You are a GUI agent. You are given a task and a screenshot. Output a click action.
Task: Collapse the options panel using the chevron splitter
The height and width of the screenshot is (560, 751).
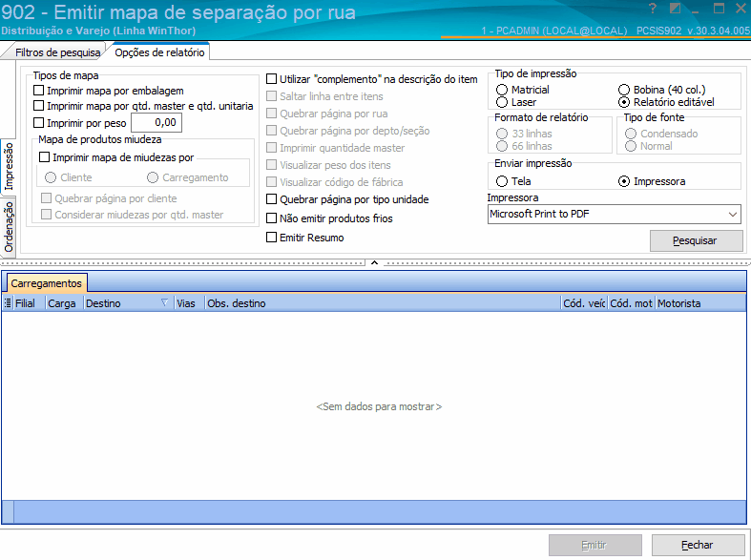[374, 262]
